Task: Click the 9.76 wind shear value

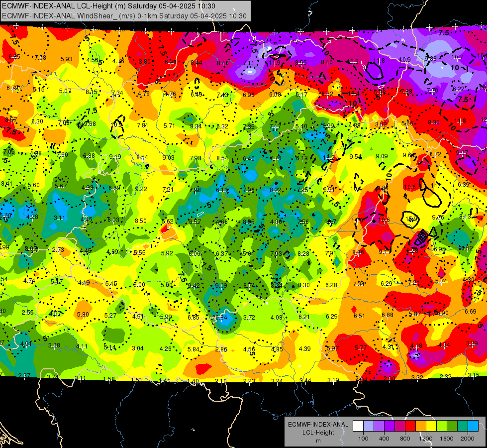Action: 438,218
